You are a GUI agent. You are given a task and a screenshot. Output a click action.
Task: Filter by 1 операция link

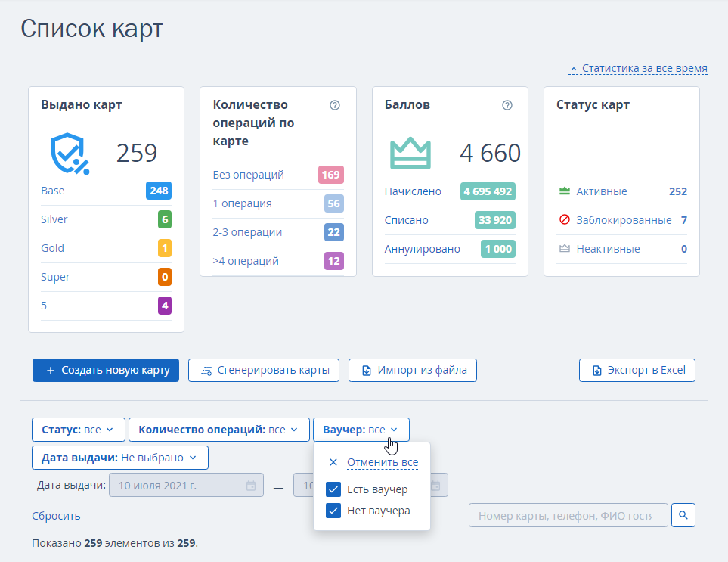click(x=243, y=203)
